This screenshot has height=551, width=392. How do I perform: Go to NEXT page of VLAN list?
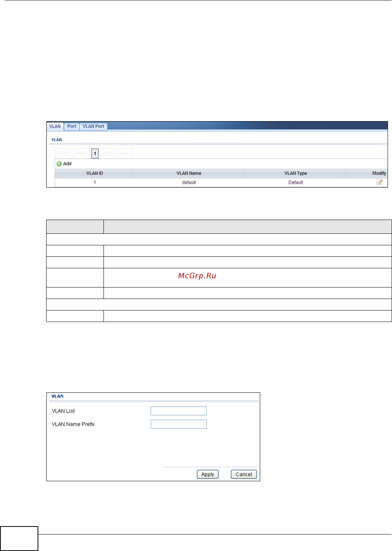pyautogui.click(x=108, y=154)
